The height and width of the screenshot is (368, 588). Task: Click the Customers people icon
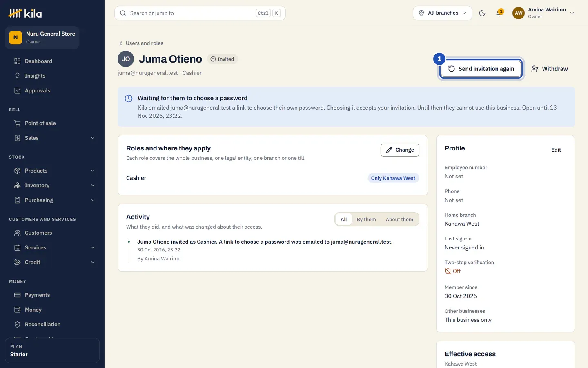click(x=17, y=233)
